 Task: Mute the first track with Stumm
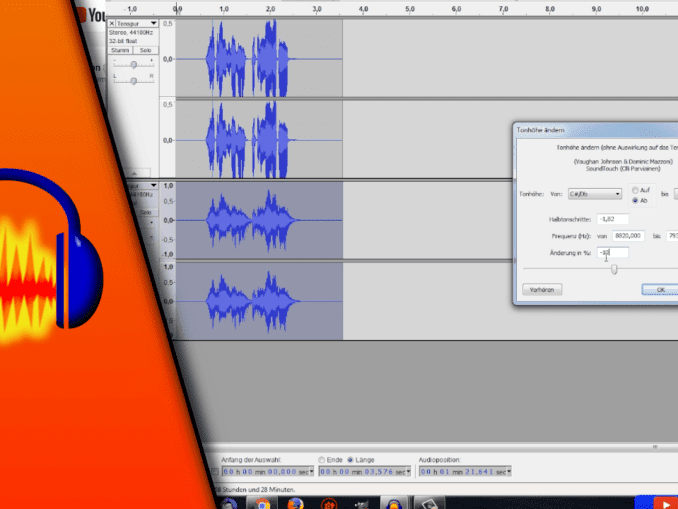[120, 49]
